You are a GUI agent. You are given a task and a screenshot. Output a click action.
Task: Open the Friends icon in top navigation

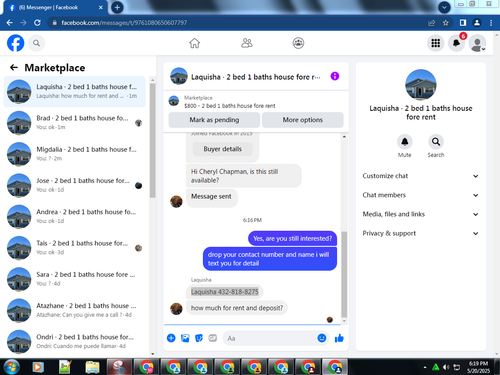coord(247,43)
